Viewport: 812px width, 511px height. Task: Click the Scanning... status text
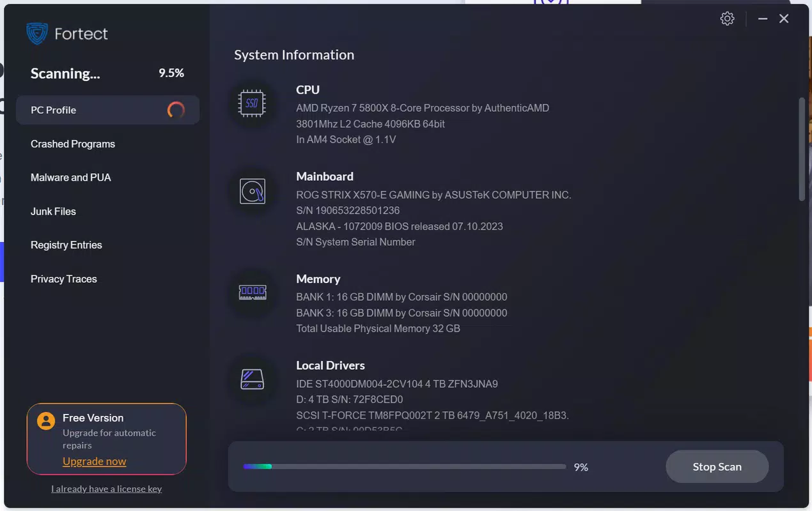pyautogui.click(x=65, y=73)
